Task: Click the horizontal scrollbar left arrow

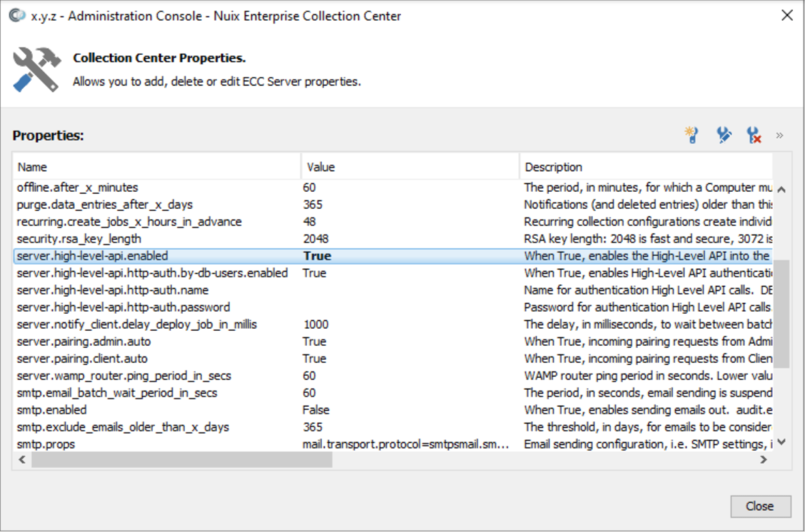Action: (x=21, y=460)
